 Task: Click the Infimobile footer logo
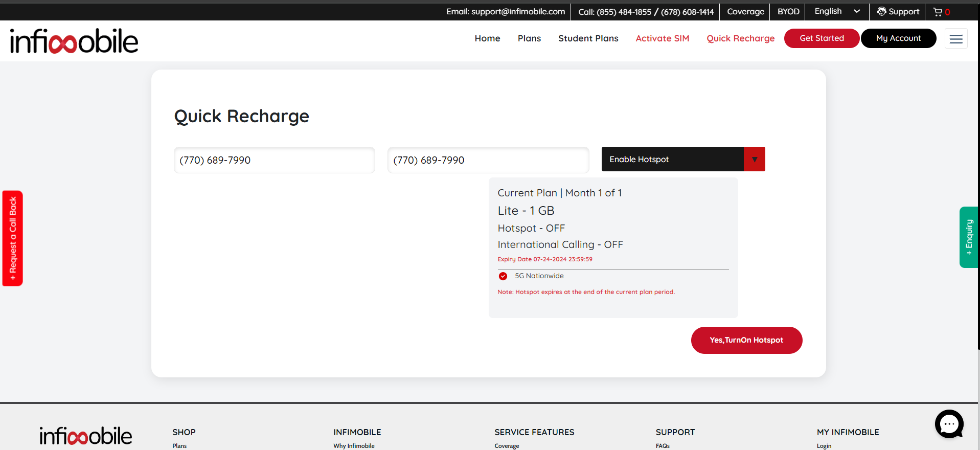click(86, 436)
